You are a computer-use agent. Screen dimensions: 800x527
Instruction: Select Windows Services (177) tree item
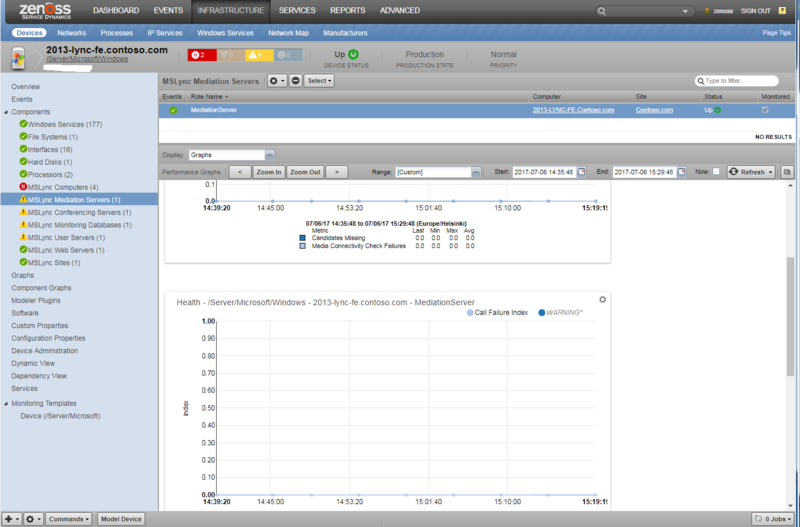point(65,124)
